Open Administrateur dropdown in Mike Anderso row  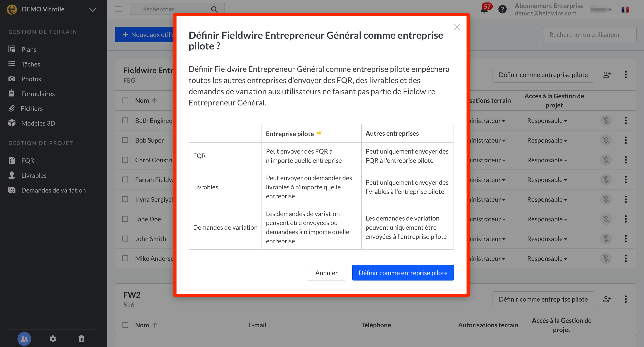(x=488, y=259)
